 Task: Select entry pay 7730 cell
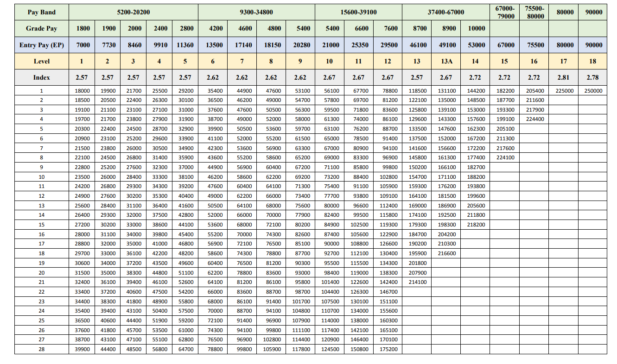108,45
